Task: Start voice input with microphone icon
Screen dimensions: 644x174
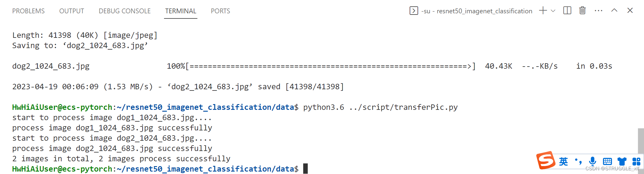Action: (592, 161)
